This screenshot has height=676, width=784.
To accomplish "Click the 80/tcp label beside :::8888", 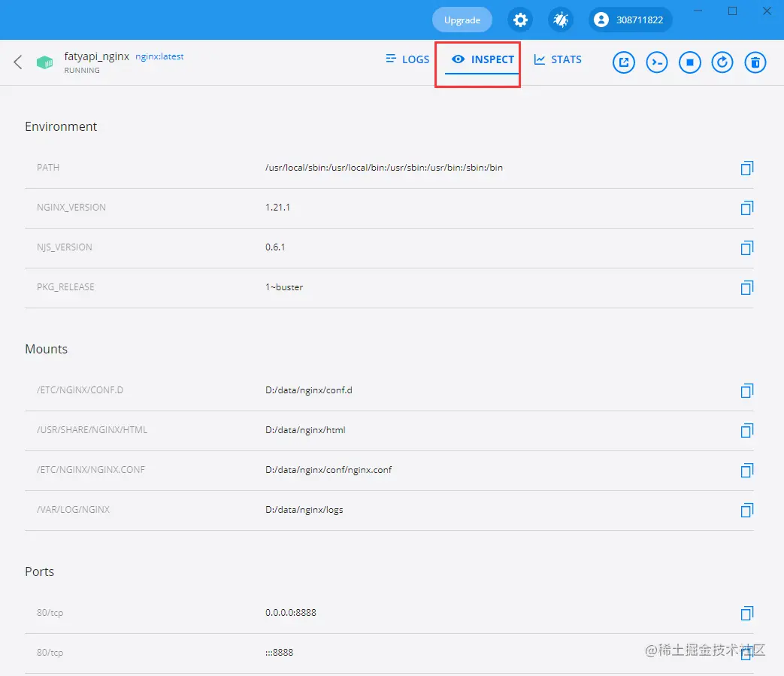I will [x=50, y=653].
